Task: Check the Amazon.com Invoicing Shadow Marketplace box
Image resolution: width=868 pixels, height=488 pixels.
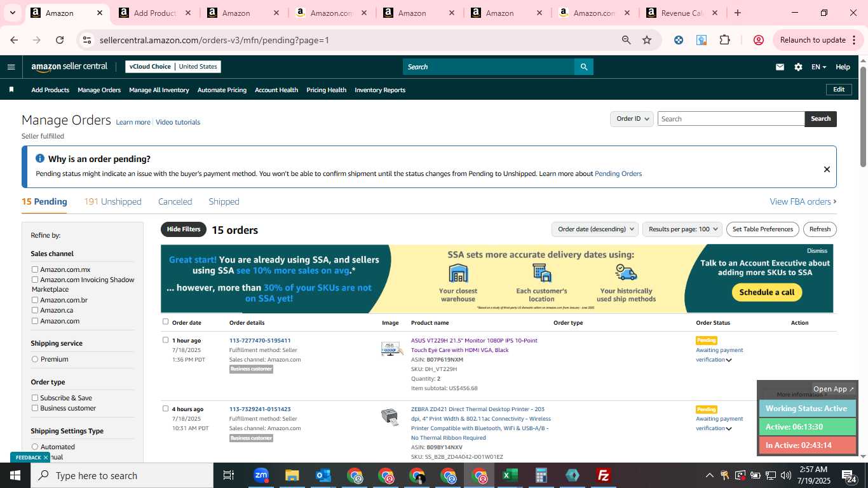Action: [35, 280]
